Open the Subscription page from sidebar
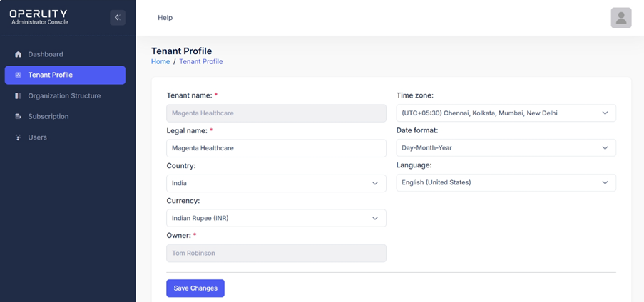 [48, 116]
